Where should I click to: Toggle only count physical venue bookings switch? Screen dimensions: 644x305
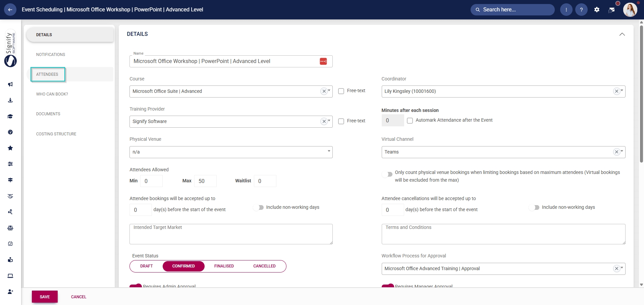[x=387, y=174]
